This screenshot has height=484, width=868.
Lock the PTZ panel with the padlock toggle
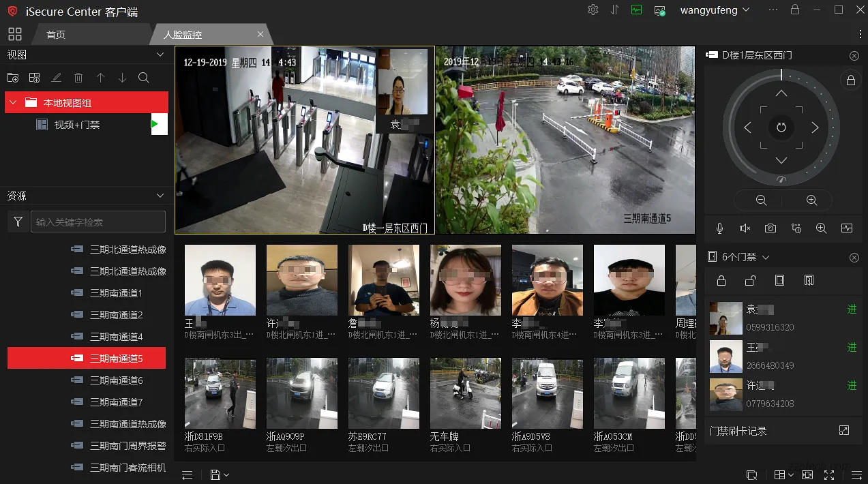(850, 80)
